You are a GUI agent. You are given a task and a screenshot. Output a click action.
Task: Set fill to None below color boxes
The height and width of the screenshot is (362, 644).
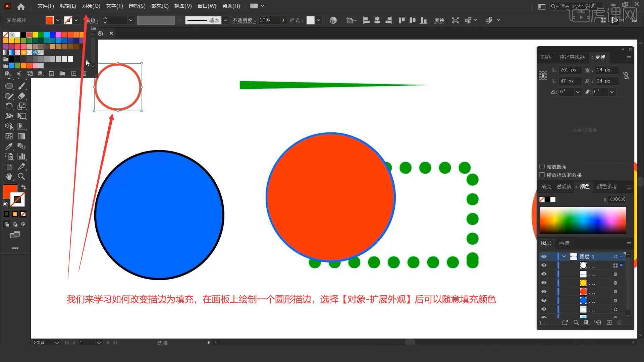tap(23, 214)
